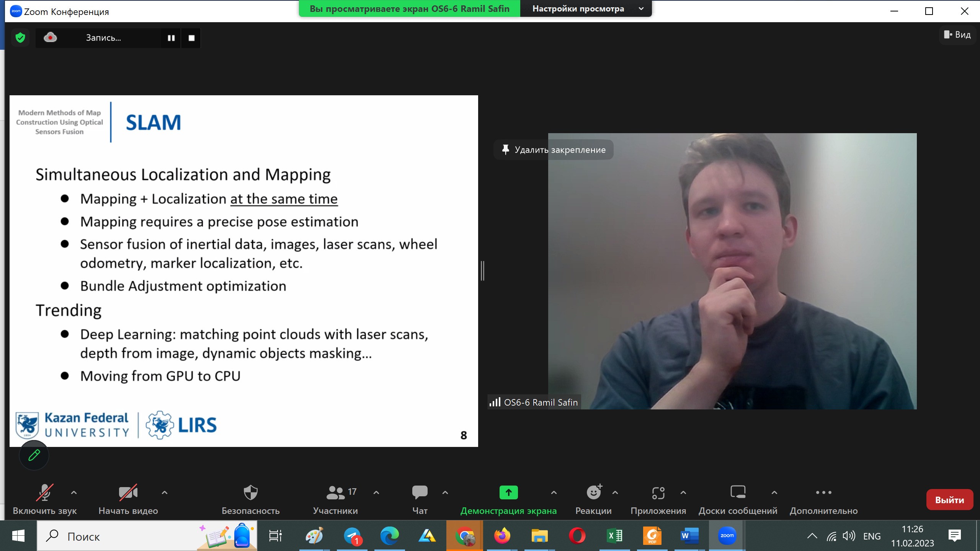Pause the cloud recording
The image size is (980, 551).
[171, 38]
